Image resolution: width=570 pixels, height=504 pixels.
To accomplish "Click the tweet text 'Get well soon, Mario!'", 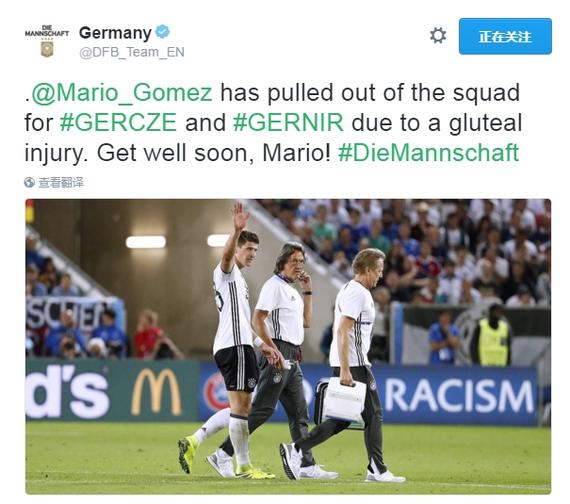I will coord(214,153).
